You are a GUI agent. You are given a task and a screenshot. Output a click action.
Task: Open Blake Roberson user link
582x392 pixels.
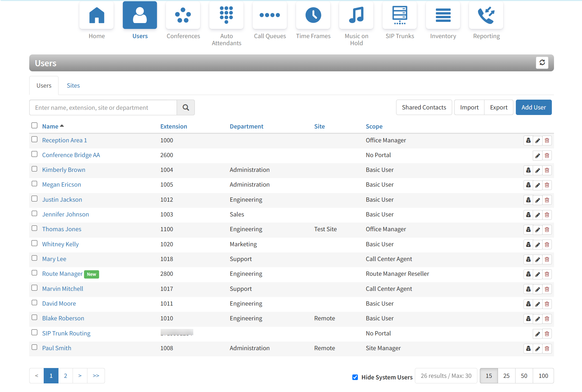point(63,318)
